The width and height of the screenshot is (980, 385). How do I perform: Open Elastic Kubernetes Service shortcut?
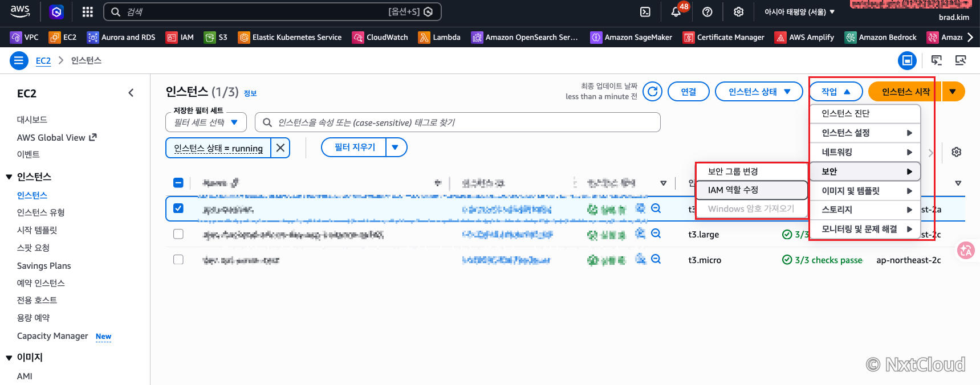tap(290, 37)
